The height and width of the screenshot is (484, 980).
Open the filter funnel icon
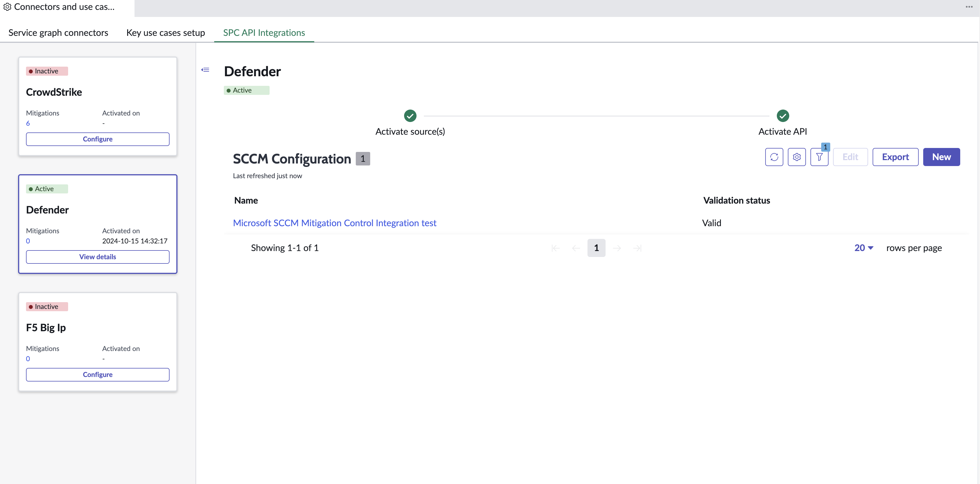819,157
